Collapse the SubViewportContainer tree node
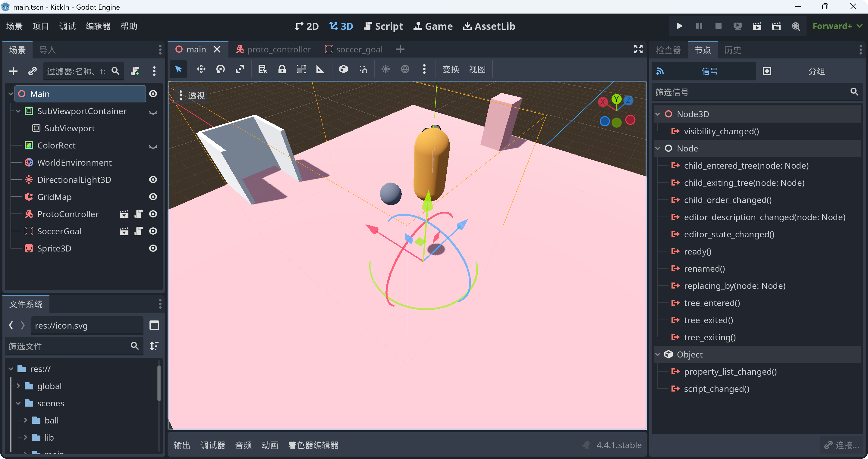This screenshot has width=868, height=459. (18, 111)
